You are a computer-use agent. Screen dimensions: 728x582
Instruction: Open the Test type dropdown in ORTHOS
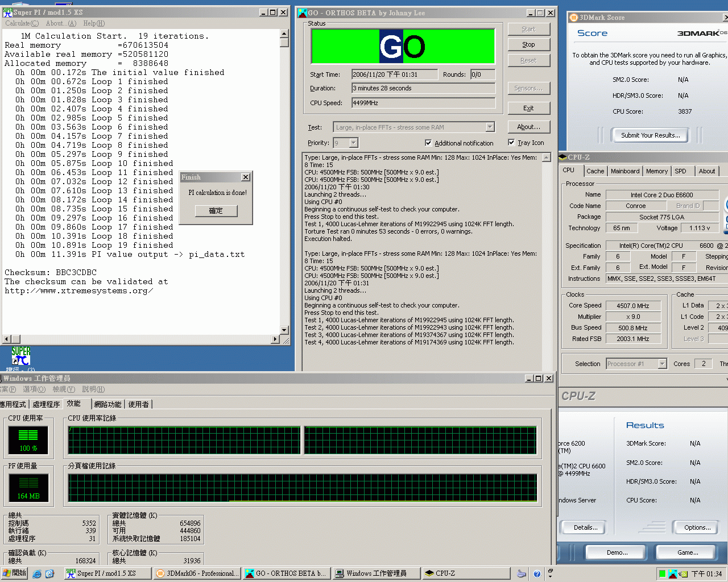[x=490, y=127]
